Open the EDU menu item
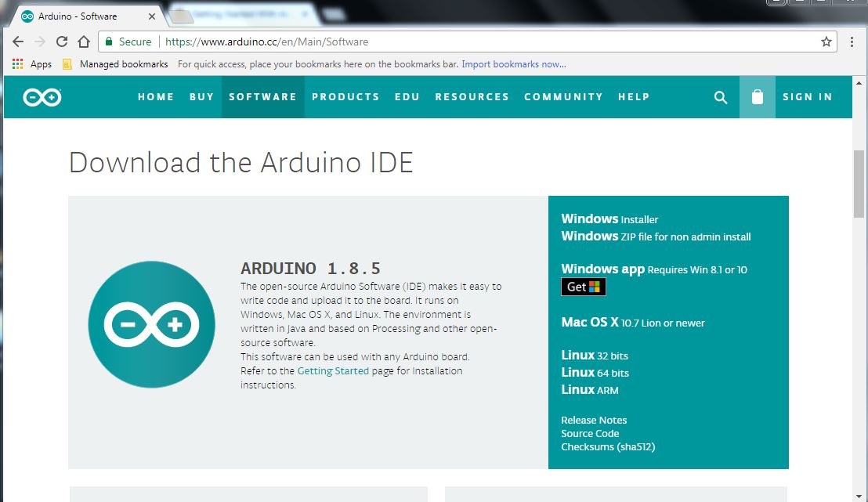 point(407,97)
